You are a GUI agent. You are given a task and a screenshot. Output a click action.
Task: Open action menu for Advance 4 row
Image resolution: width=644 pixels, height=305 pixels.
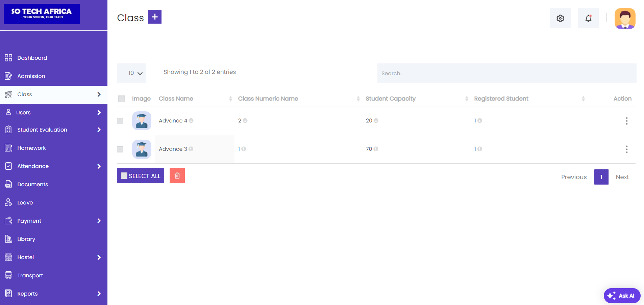click(626, 121)
